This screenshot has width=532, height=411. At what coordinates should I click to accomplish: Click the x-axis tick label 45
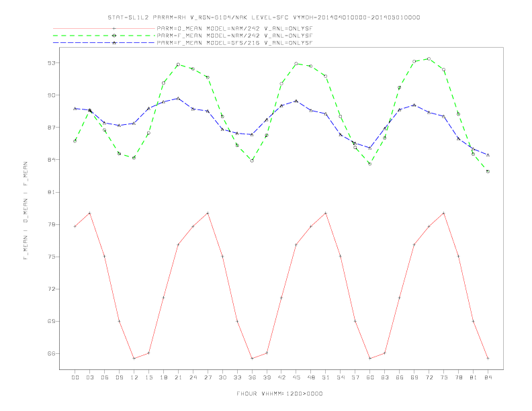click(x=296, y=377)
